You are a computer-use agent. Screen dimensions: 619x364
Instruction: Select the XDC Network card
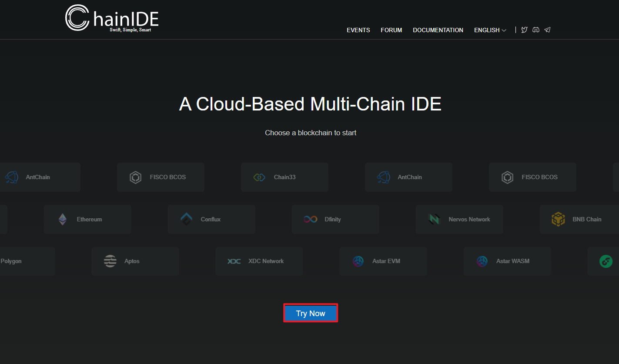[x=259, y=261]
